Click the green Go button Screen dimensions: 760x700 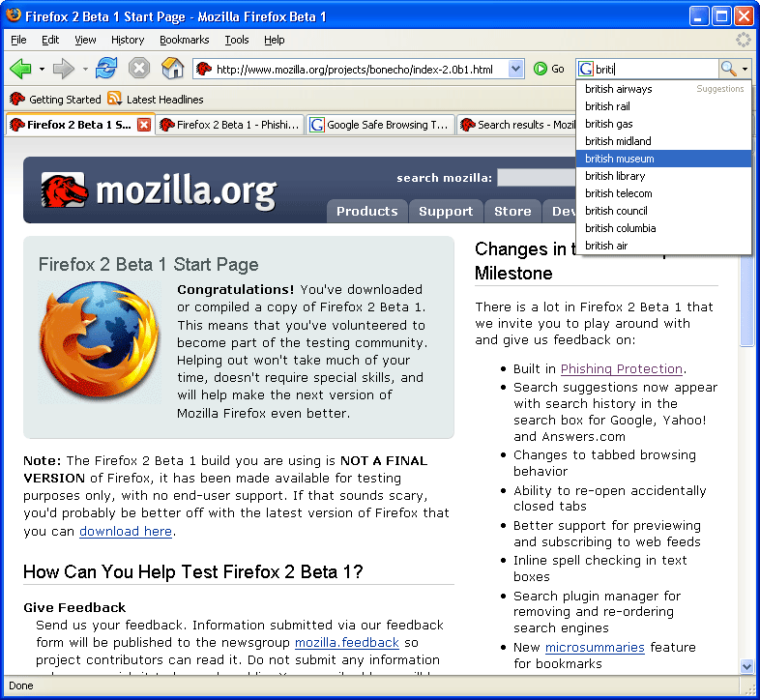pyautogui.click(x=549, y=69)
